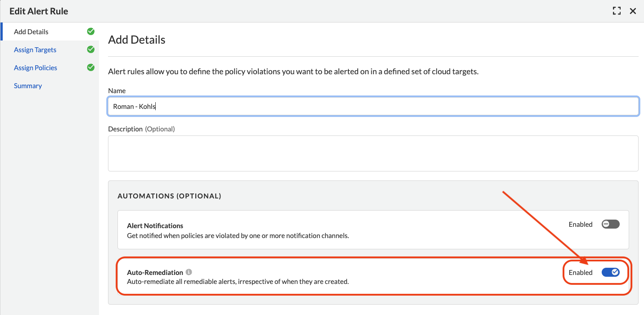
Task: Click the Alert Notifications title
Action: coord(155,226)
